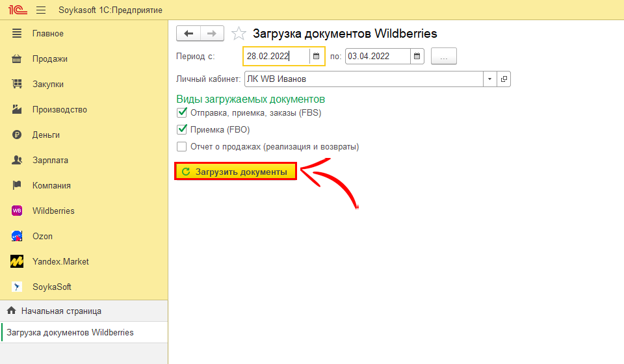624x364 pixels.
Task: Go back using the left arrow button
Action: tap(189, 34)
